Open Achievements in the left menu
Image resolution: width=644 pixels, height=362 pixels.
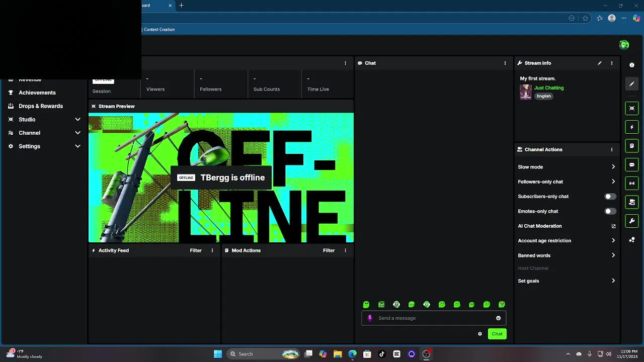tap(37, 93)
